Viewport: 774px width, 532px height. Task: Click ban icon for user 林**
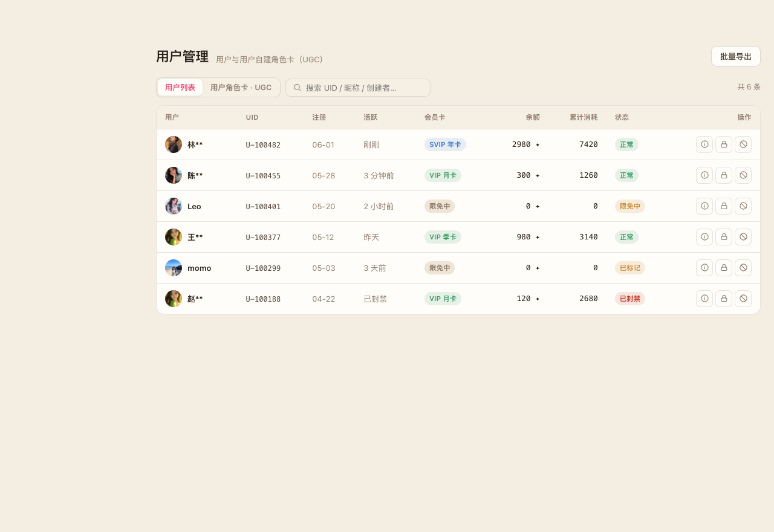[743, 144]
